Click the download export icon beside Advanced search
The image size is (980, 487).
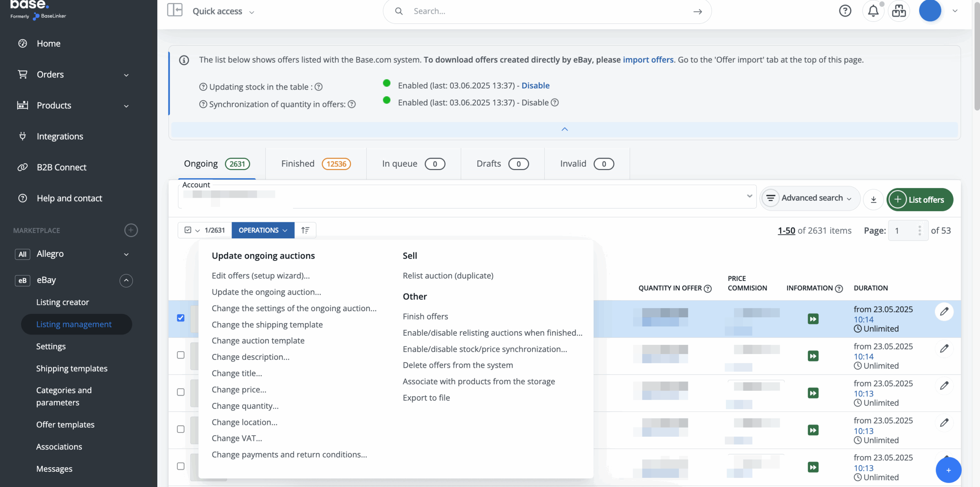click(873, 199)
